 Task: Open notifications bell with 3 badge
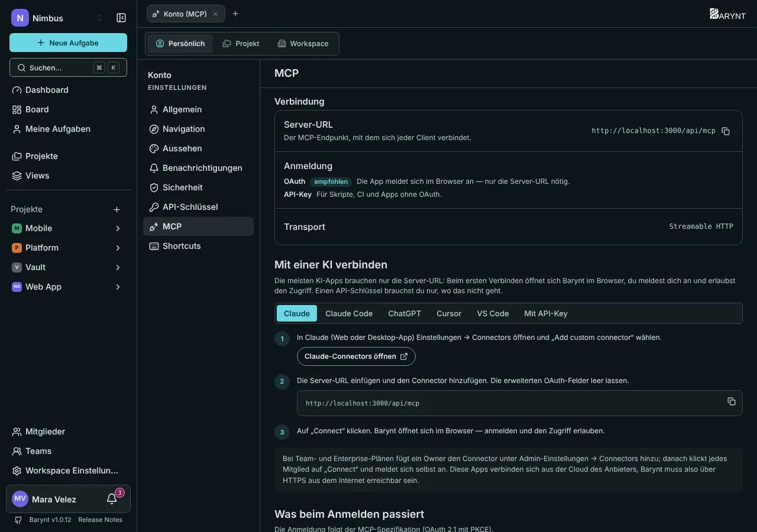[x=112, y=499]
